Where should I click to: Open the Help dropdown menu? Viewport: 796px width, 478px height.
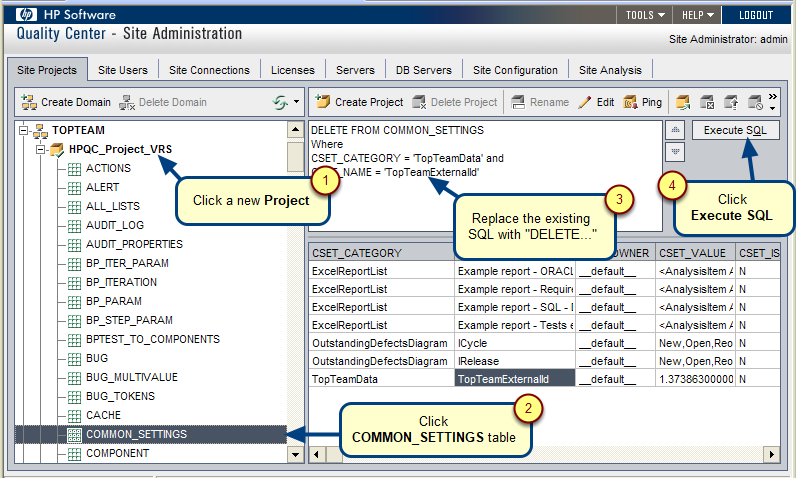point(698,15)
